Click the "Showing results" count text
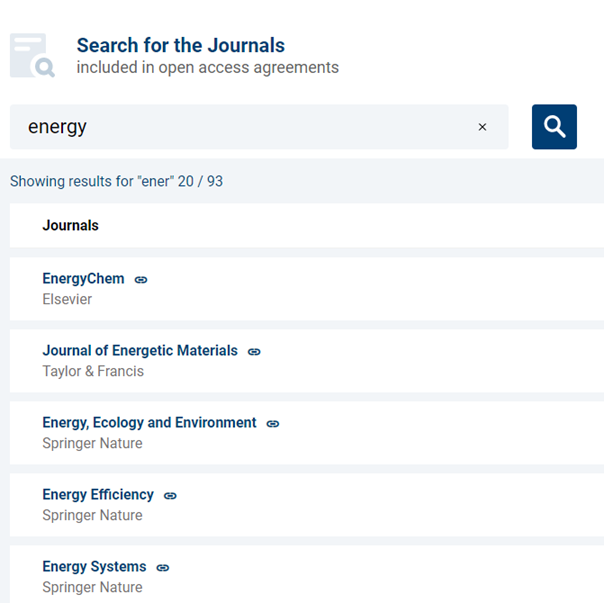This screenshot has height=603, width=604. tap(116, 182)
